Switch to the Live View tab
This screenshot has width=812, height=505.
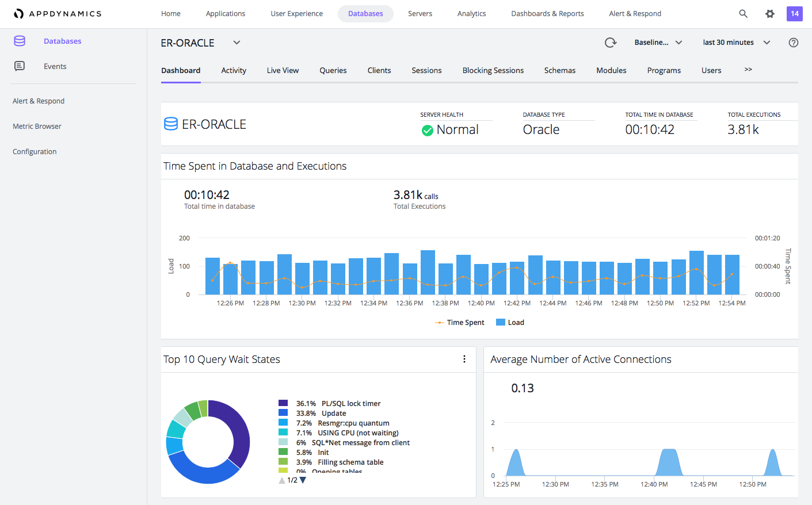click(x=283, y=71)
